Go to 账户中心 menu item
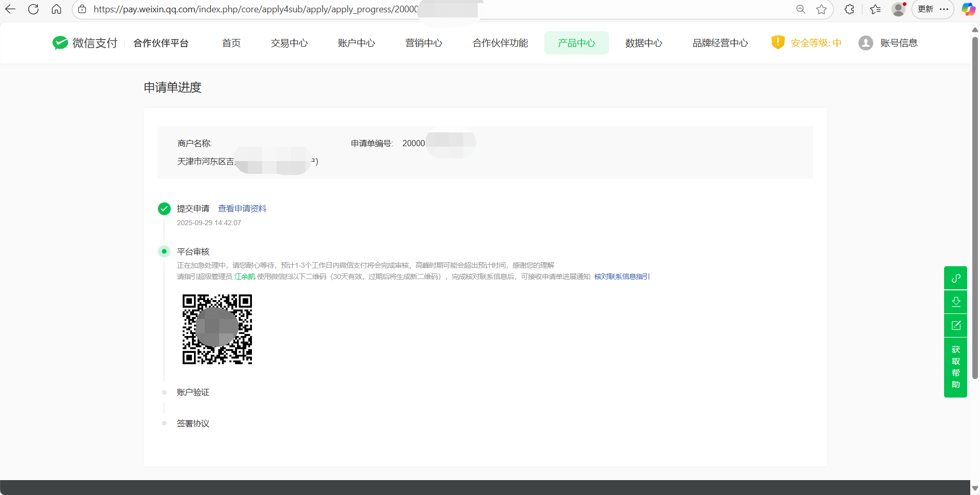Image resolution: width=980 pixels, height=495 pixels. (356, 43)
